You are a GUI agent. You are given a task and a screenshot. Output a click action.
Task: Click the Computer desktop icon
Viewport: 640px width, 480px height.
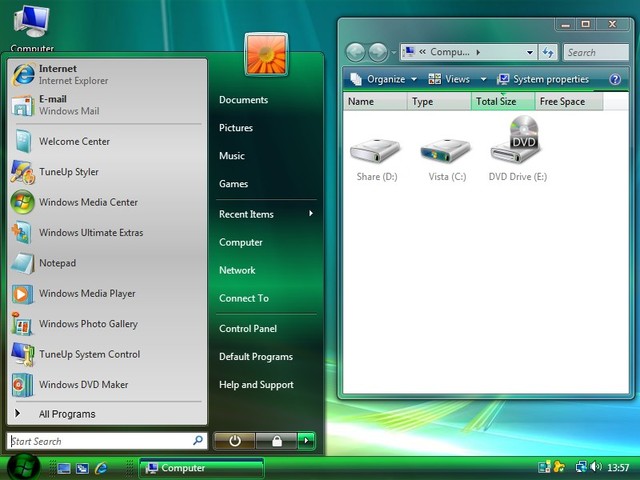pyautogui.click(x=32, y=29)
